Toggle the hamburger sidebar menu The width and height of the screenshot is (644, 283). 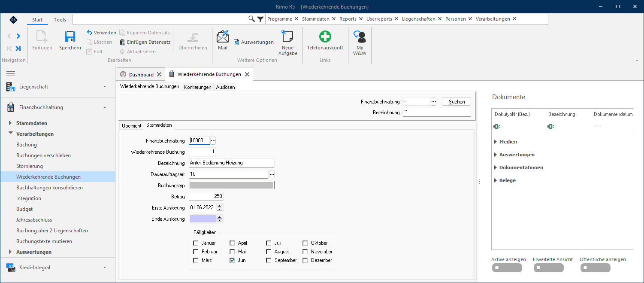point(11,74)
